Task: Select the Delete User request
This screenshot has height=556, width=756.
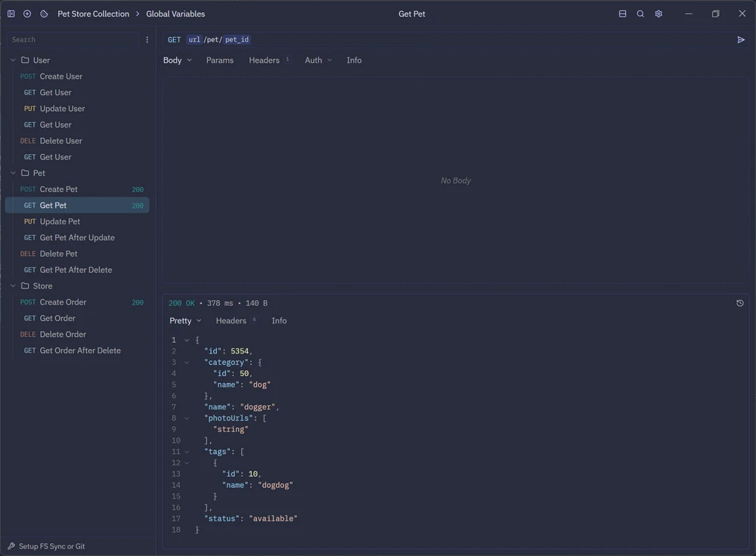Action: tap(77, 141)
